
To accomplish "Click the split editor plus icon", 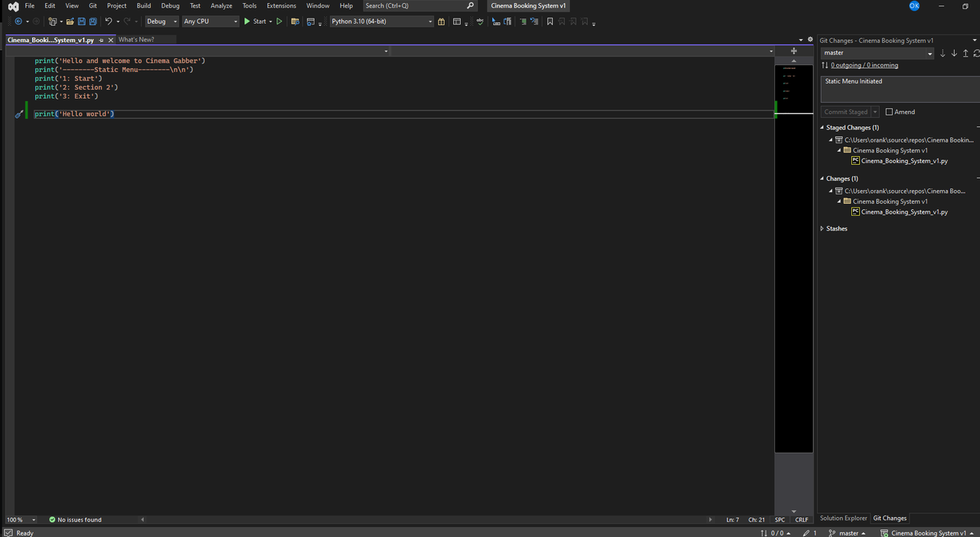I will 794,51.
